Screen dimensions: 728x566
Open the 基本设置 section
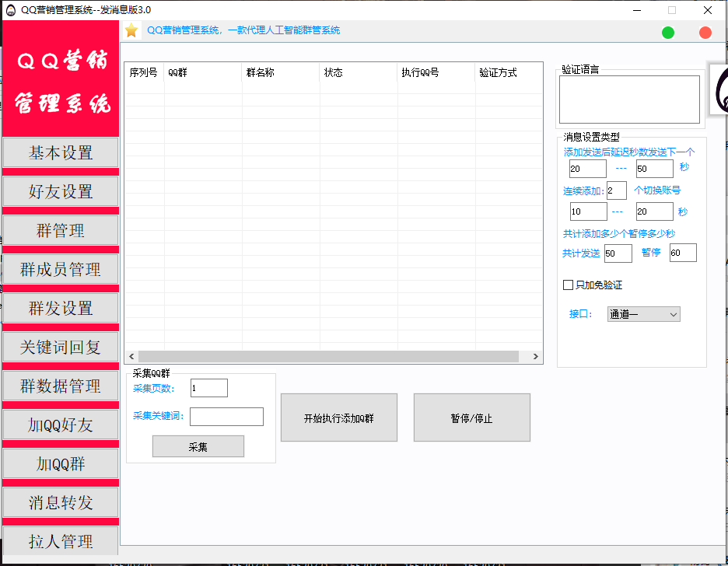(61, 152)
